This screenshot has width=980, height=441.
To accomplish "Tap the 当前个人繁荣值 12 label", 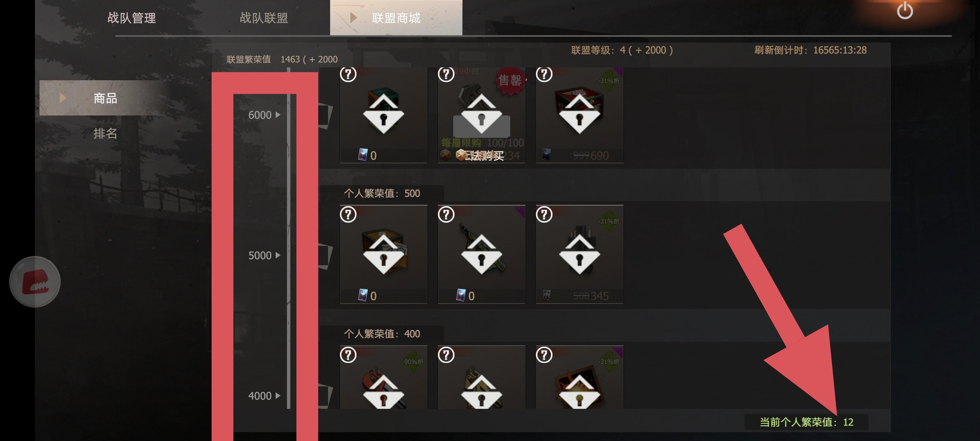I will point(806,422).
